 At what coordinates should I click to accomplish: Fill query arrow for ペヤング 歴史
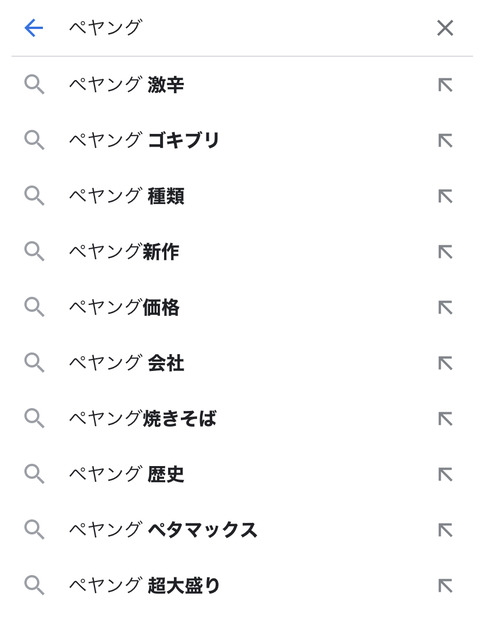click(x=445, y=474)
